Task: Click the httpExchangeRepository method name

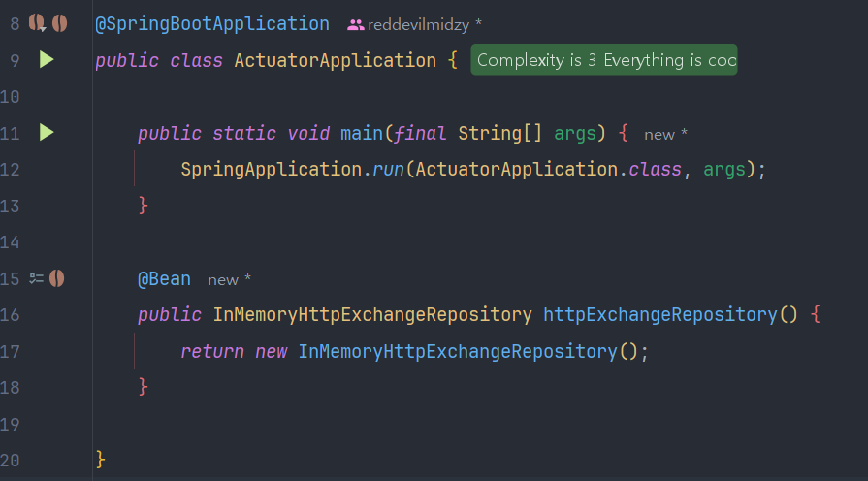Action: (659, 314)
